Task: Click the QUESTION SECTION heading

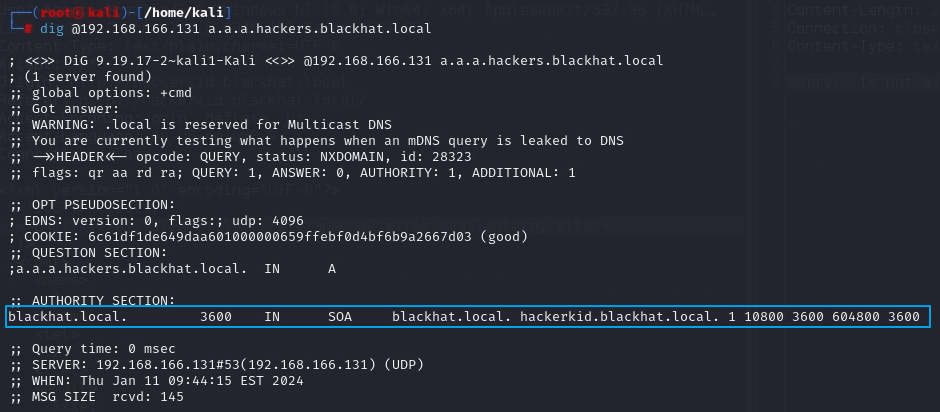Action: click(x=100, y=254)
